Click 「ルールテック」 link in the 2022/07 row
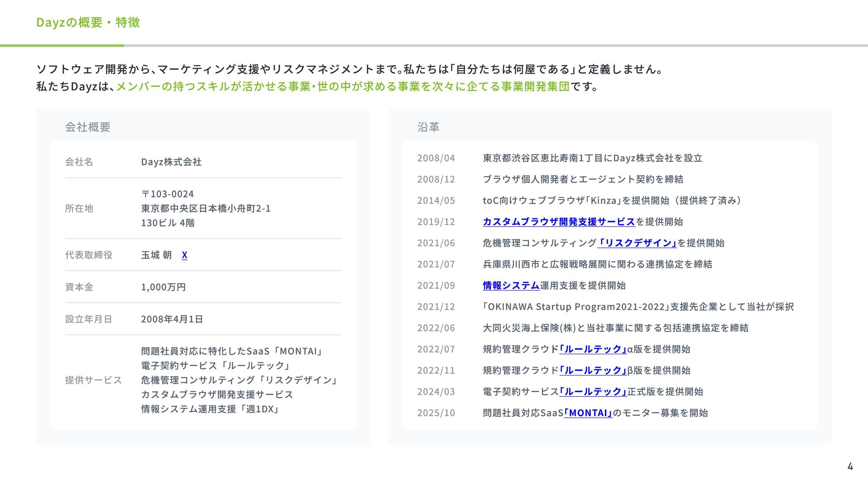 pos(593,349)
